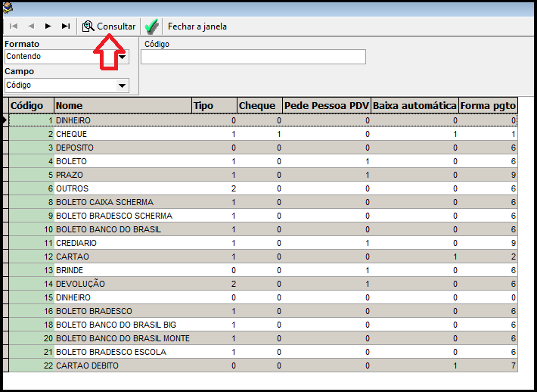
Task: Click the Tipo column header
Action: click(213, 106)
